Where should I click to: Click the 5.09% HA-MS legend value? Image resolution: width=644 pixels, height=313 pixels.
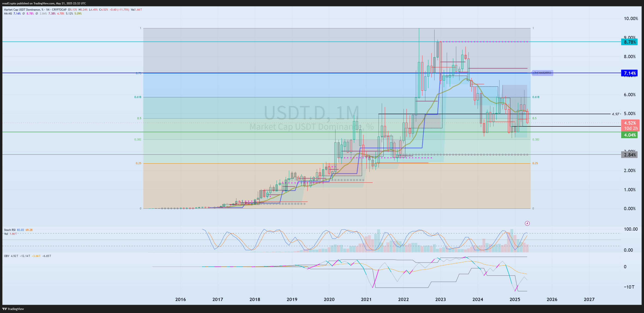click(x=78, y=14)
